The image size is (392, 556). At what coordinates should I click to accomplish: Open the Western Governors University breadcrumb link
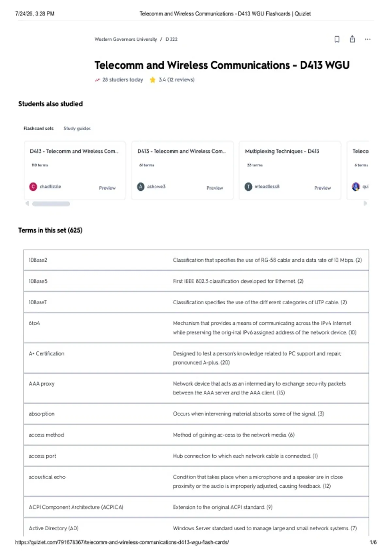coord(126,39)
